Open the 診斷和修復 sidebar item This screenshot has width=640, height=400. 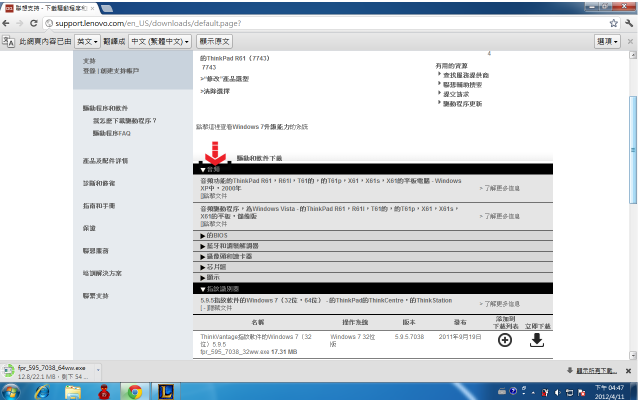(99, 183)
